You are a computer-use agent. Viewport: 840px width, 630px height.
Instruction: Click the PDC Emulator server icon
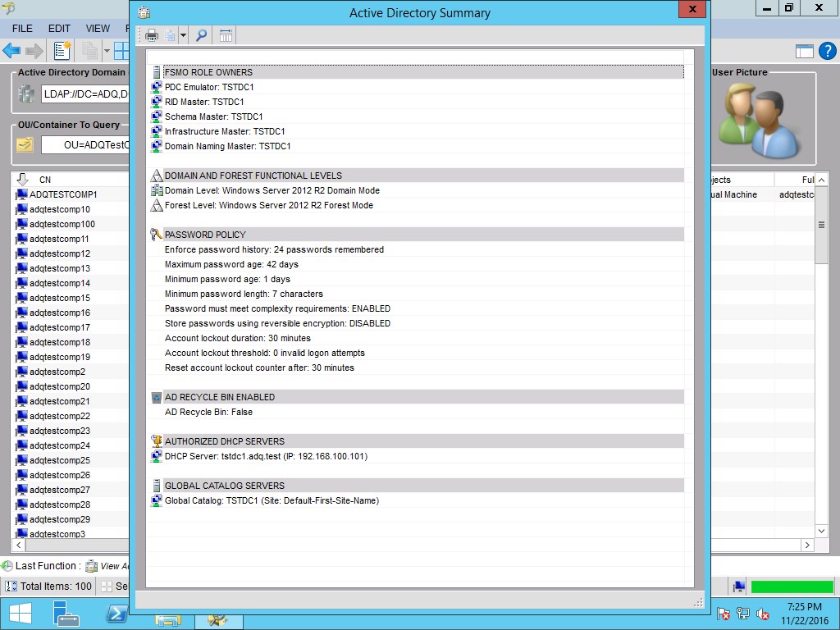(157, 87)
